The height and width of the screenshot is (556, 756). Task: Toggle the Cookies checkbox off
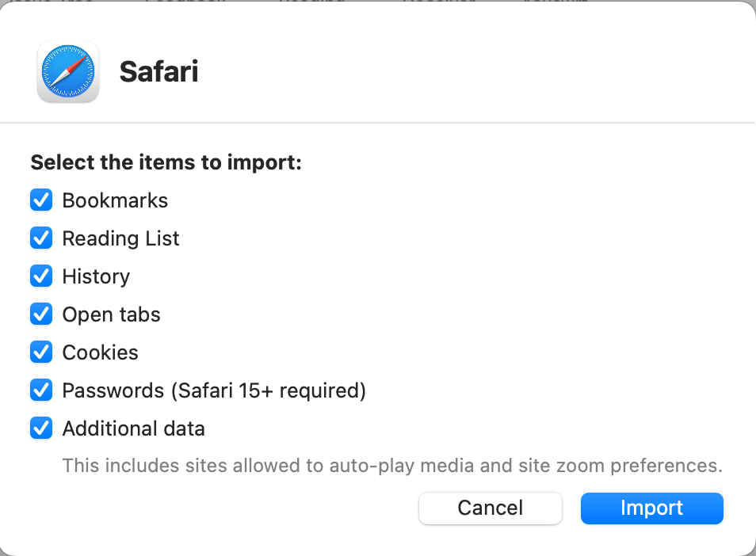(x=40, y=352)
